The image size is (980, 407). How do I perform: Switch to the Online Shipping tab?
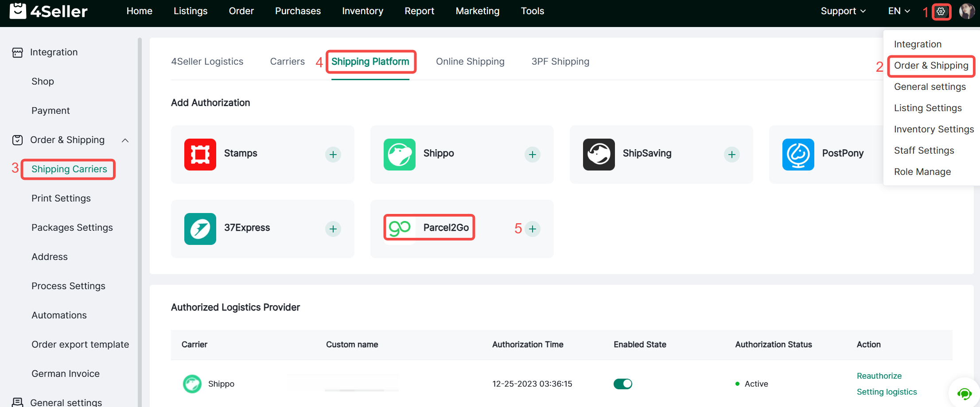pyautogui.click(x=470, y=62)
